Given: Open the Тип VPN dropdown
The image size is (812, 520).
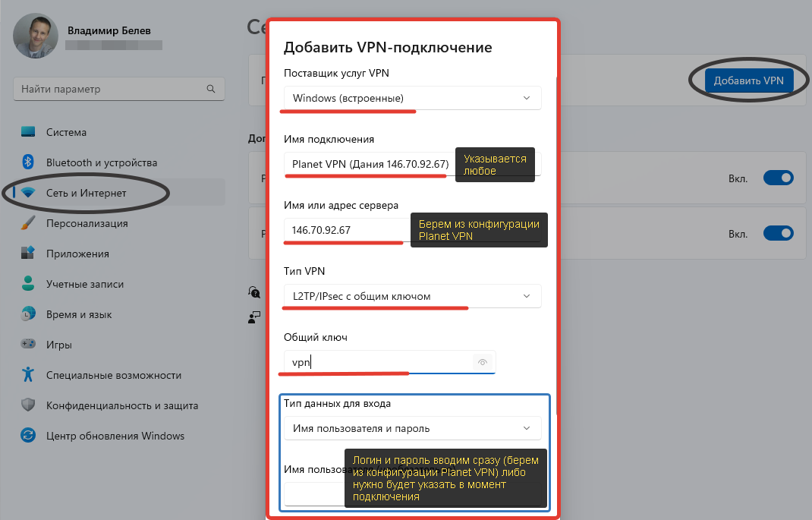Looking at the screenshot, I should click(413, 296).
